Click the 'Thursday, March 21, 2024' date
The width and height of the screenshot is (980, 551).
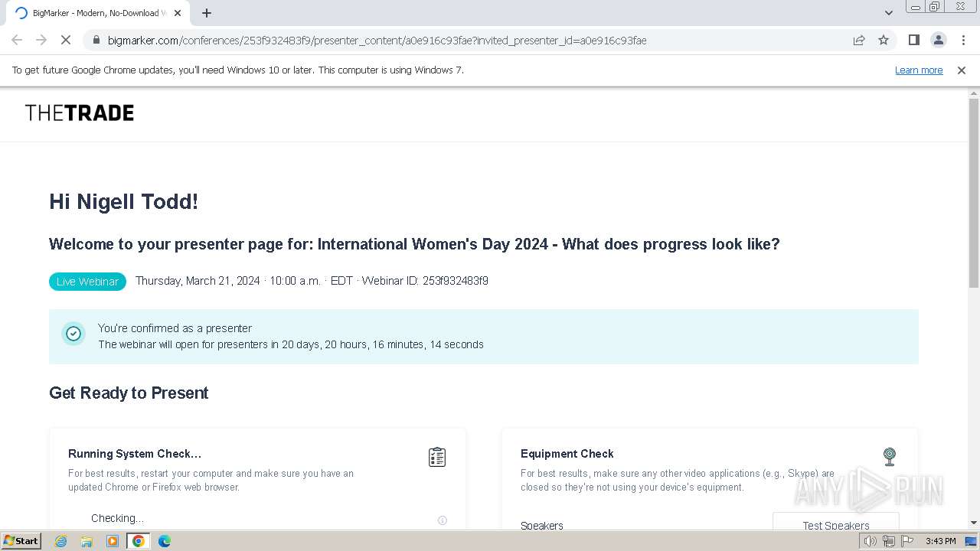click(198, 281)
